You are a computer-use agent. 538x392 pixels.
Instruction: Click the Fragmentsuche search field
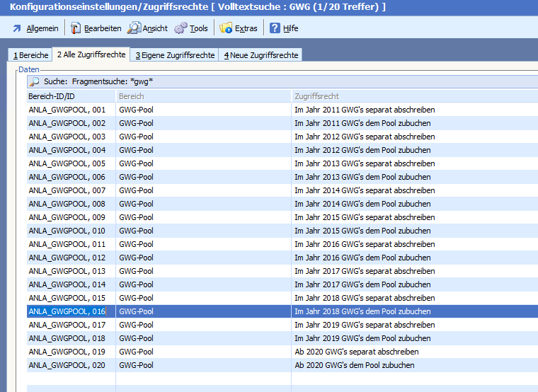283,81
